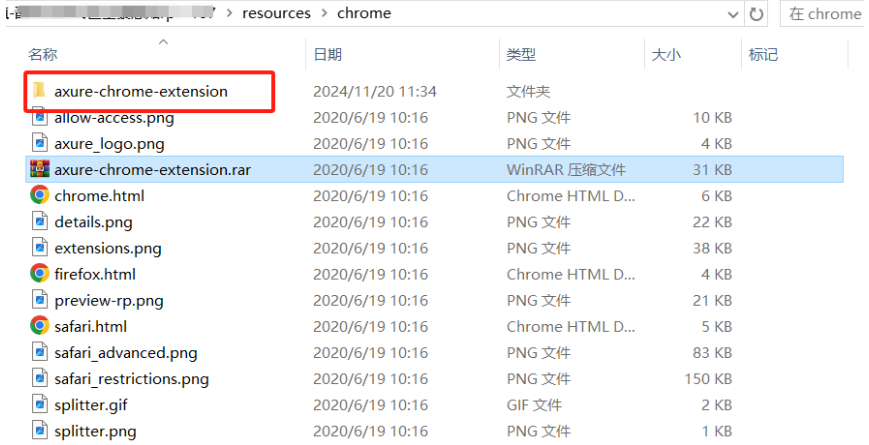This screenshot has width=869, height=445.
Task: Click the 22 KB size cell
Action: (712, 222)
